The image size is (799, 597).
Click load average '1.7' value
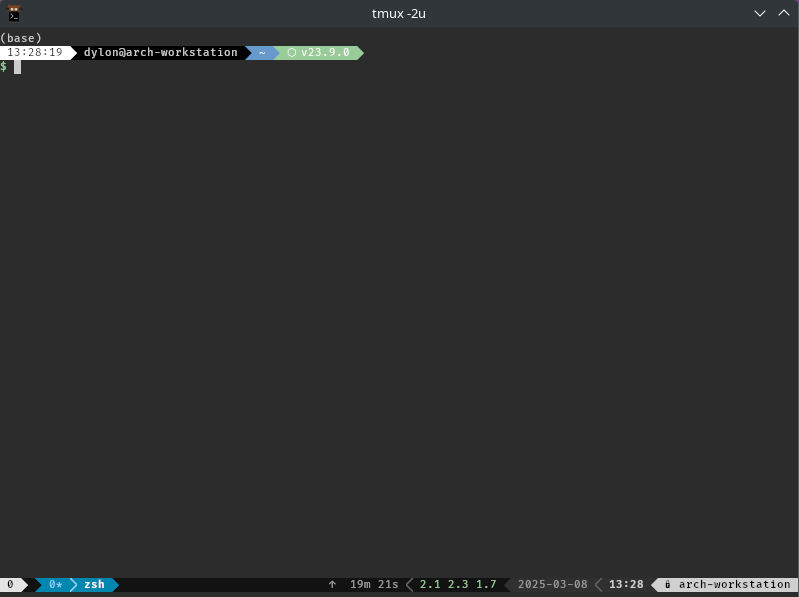486,584
